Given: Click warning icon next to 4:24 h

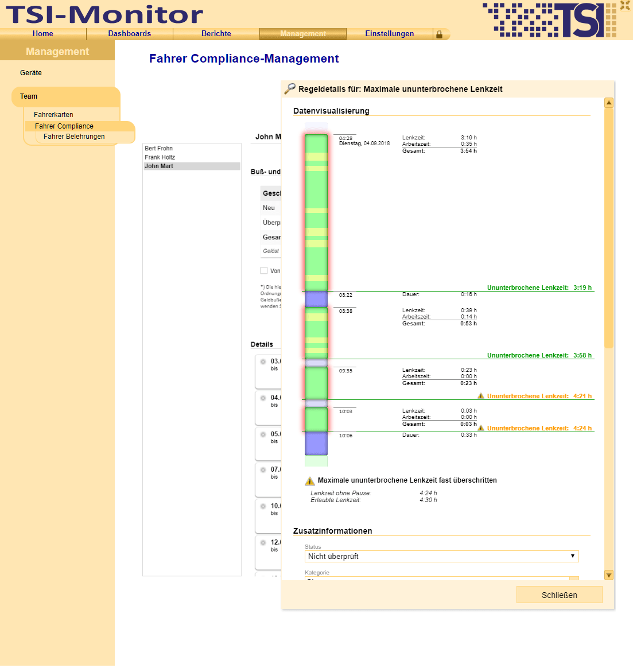Looking at the screenshot, I should pyautogui.click(x=481, y=428).
